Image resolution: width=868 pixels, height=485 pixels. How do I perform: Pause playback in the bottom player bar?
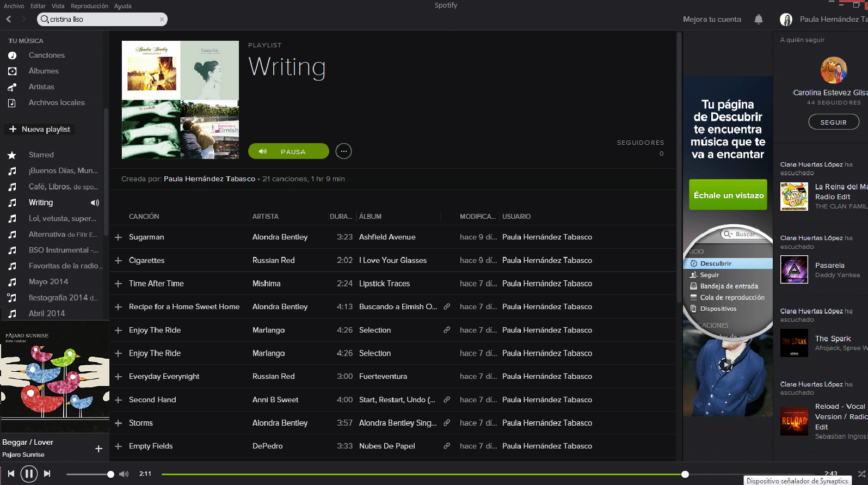29,474
